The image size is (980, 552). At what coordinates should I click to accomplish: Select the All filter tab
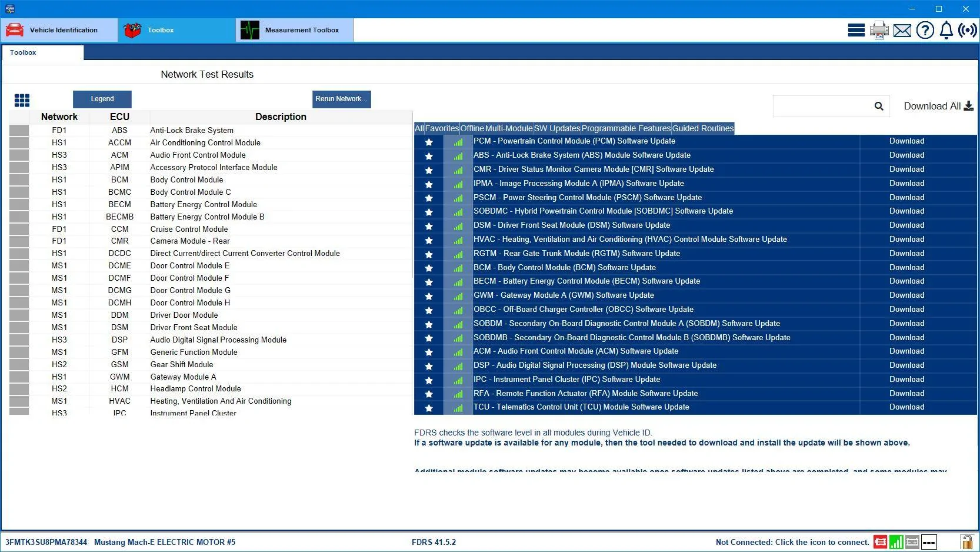click(419, 128)
